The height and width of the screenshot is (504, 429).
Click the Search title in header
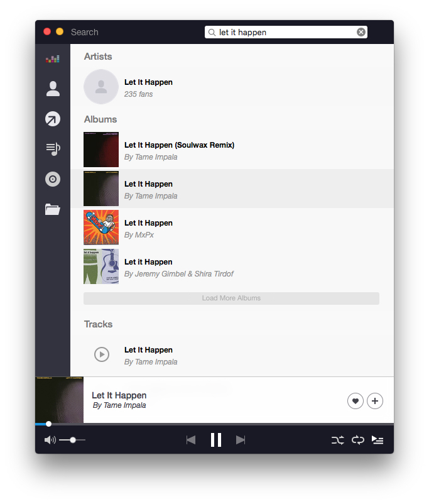tap(85, 32)
